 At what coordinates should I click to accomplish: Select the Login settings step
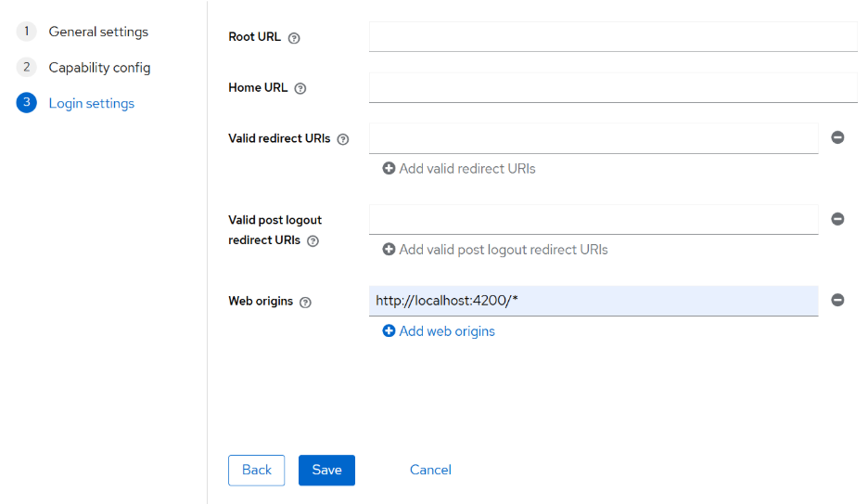(x=91, y=103)
